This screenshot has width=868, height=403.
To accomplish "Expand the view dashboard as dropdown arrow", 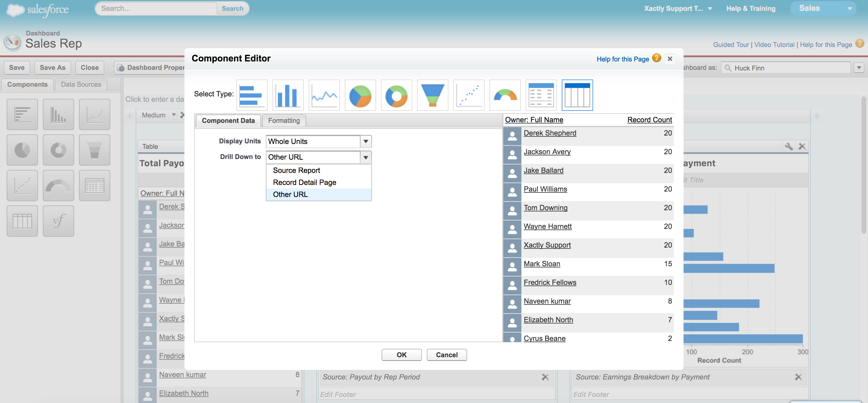I will pos(859,68).
